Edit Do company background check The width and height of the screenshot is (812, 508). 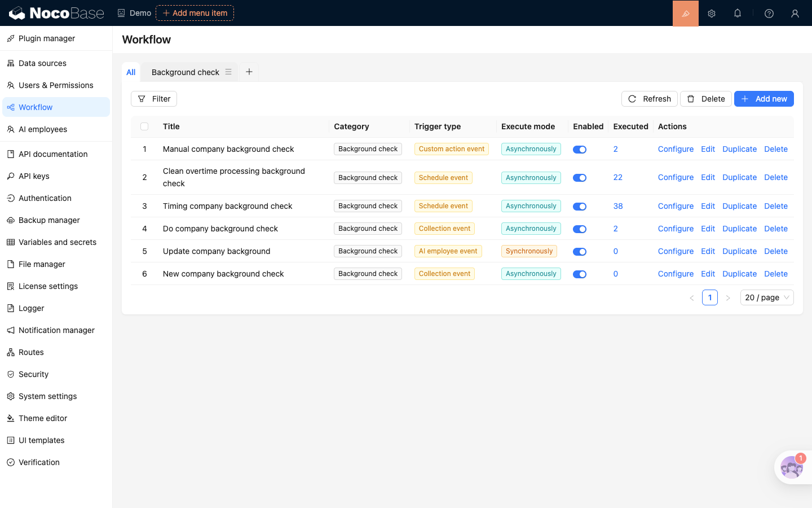point(708,229)
